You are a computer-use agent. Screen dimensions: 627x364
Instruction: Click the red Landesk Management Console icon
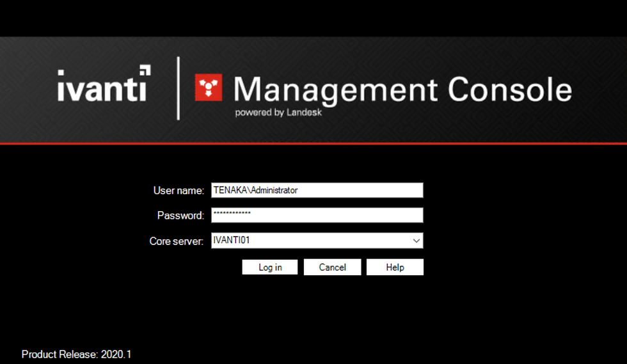[209, 88]
